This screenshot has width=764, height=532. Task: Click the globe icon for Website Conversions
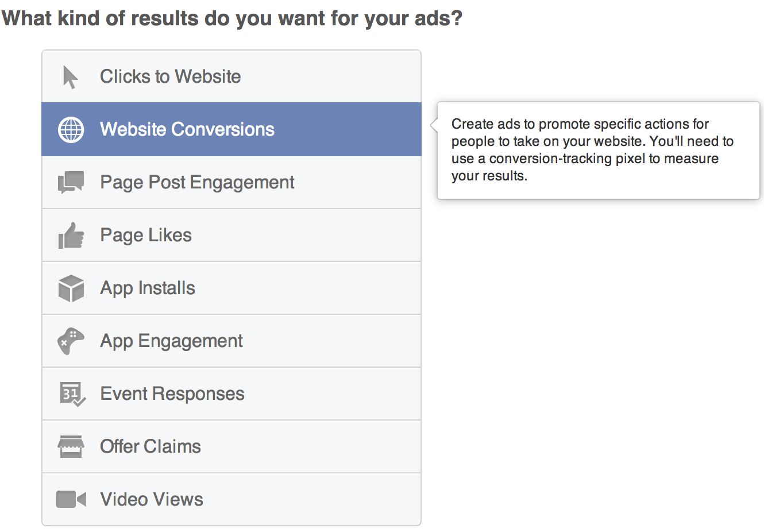tap(71, 129)
